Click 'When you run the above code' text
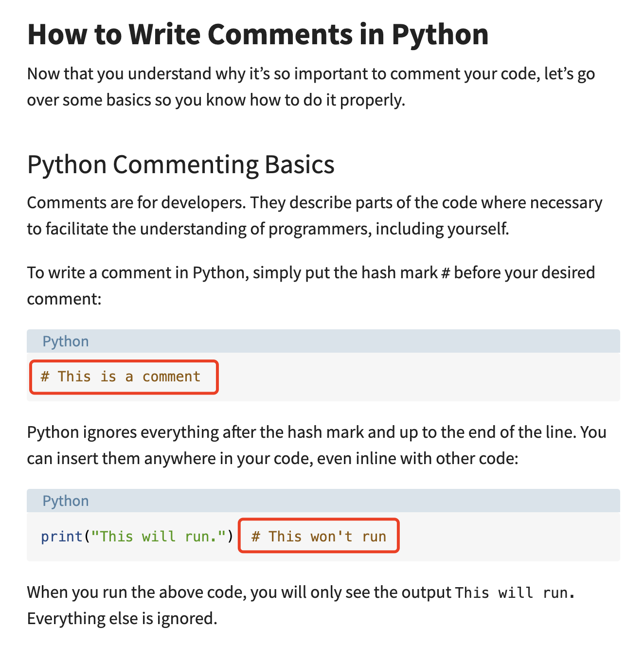 (136, 592)
